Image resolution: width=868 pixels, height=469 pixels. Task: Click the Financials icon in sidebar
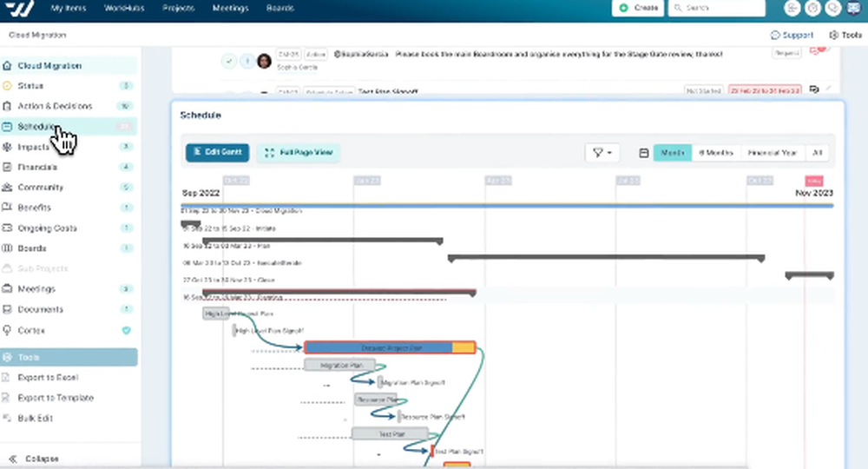coord(7,167)
